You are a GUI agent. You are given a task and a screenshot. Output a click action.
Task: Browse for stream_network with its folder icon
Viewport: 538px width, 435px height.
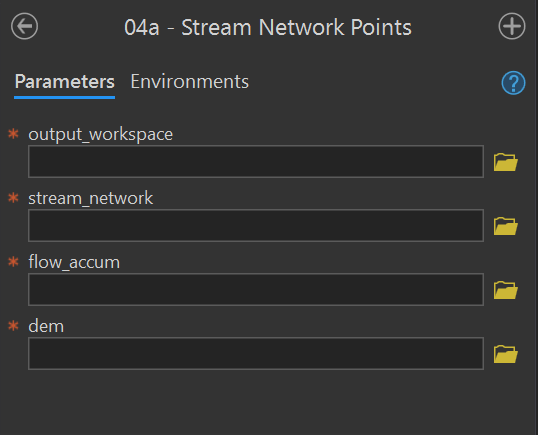point(505,226)
